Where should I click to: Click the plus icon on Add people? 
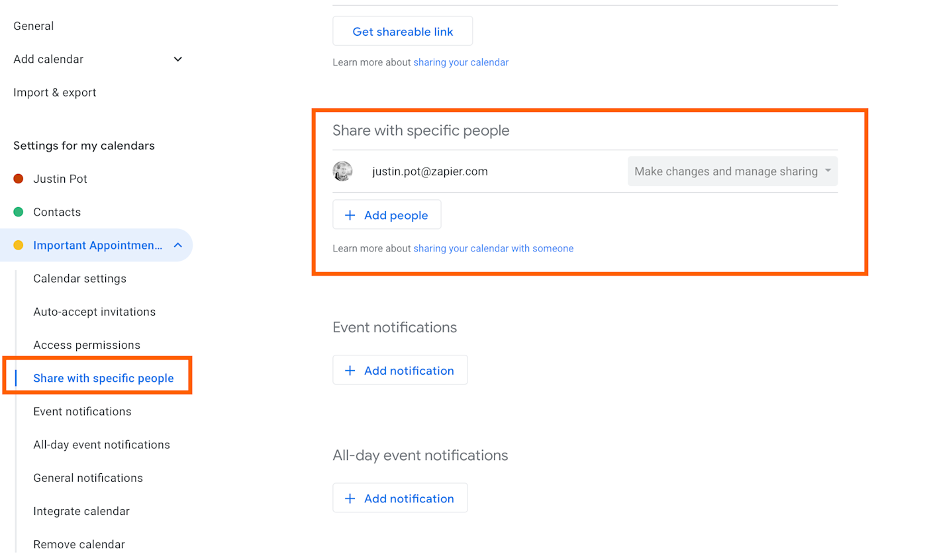350,215
